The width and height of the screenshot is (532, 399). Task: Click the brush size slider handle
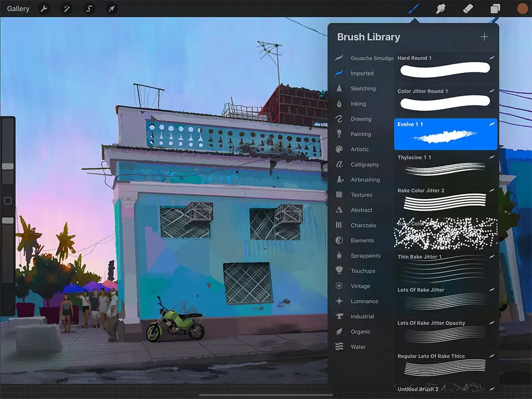tap(8, 166)
